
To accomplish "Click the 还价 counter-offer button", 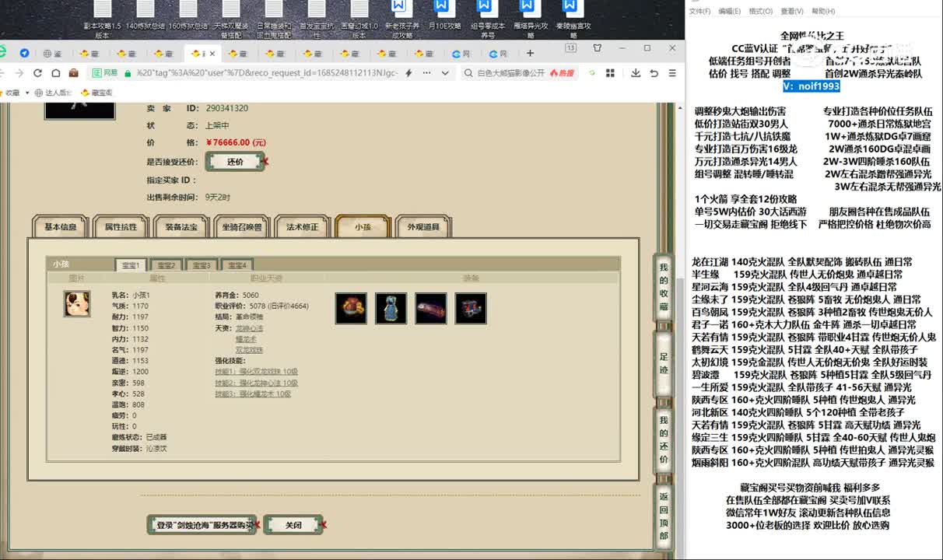I will [233, 163].
